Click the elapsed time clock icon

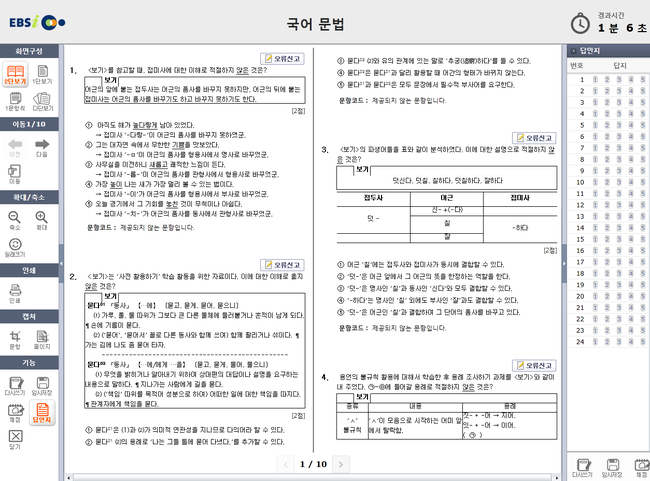click(x=580, y=23)
